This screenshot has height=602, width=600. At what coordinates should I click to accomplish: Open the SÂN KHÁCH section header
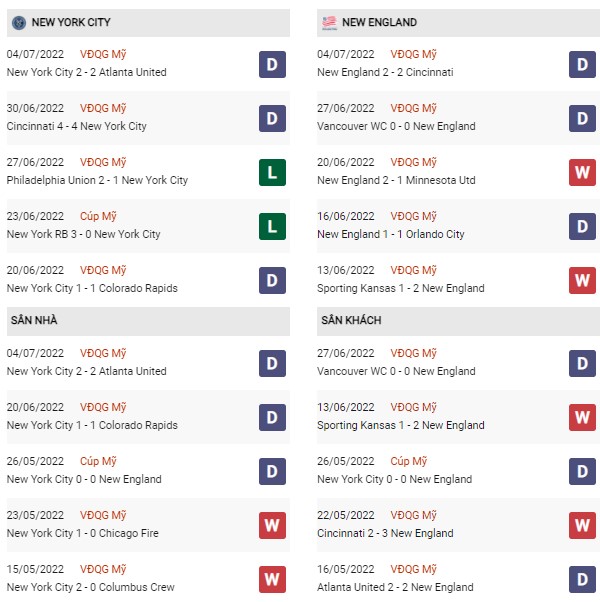tap(458, 321)
